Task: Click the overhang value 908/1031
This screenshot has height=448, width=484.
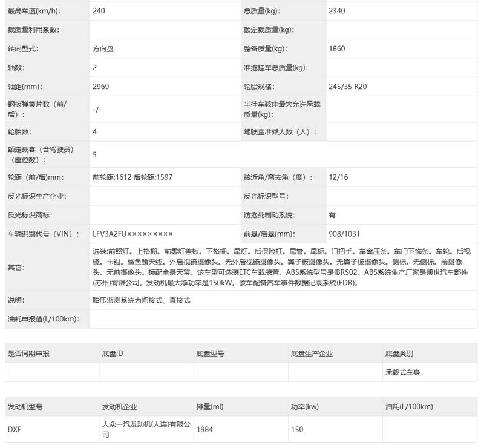Action: (344, 234)
